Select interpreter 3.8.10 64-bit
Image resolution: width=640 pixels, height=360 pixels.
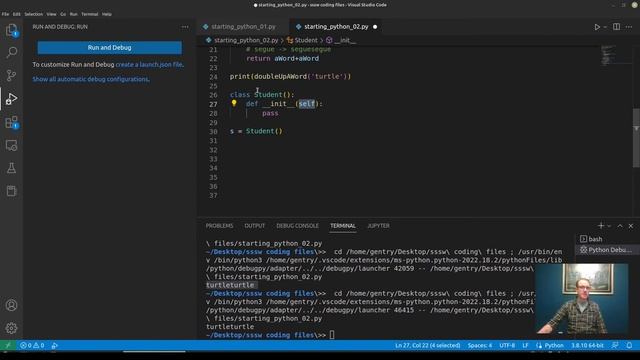click(587, 345)
